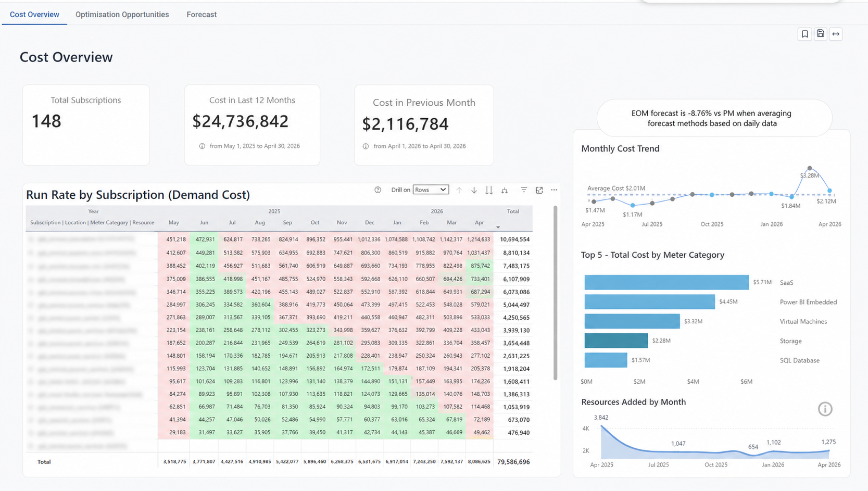Select the darker Storage bar
This screenshot has width=868, height=491.
tap(616, 341)
